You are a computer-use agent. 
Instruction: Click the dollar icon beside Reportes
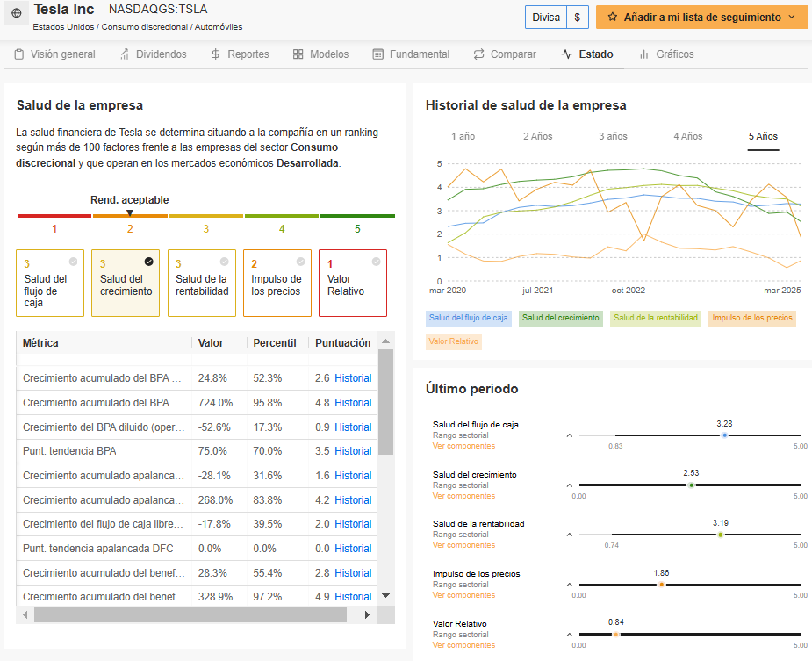(216, 54)
